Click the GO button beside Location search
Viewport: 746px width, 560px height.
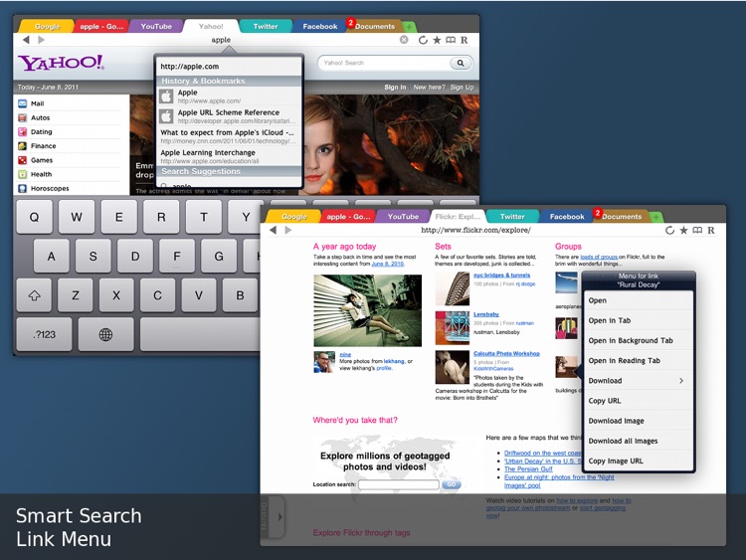tap(451, 484)
